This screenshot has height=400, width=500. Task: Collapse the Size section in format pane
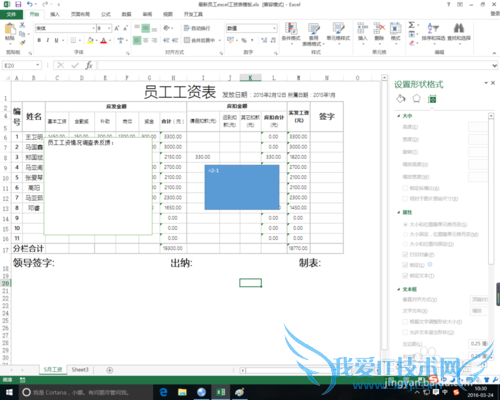pos(399,116)
